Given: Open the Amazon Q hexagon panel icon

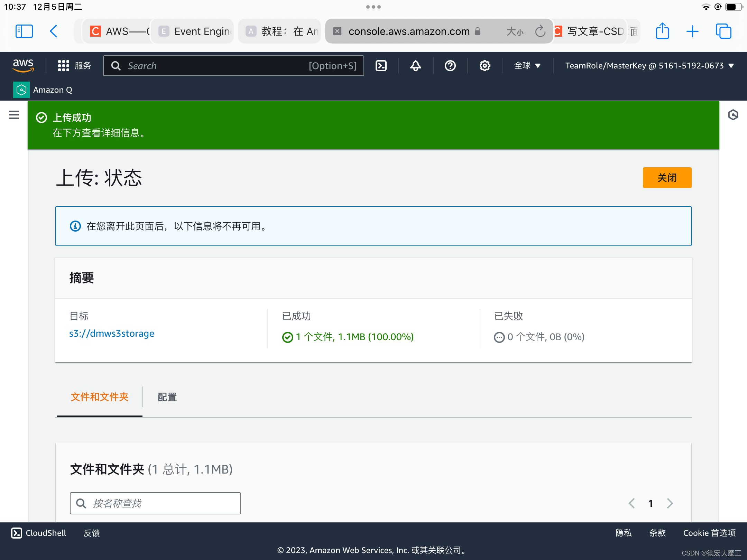Looking at the screenshot, I should tap(733, 115).
